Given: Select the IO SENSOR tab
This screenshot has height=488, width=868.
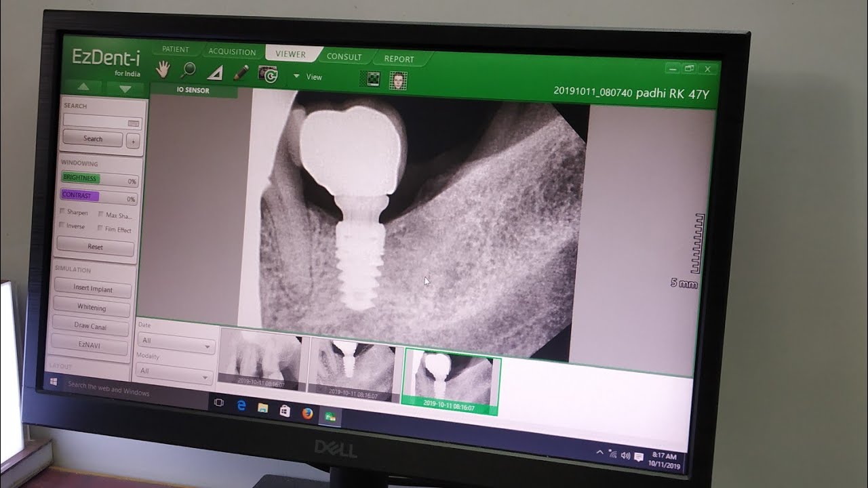Looking at the screenshot, I should [x=193, y=90].
